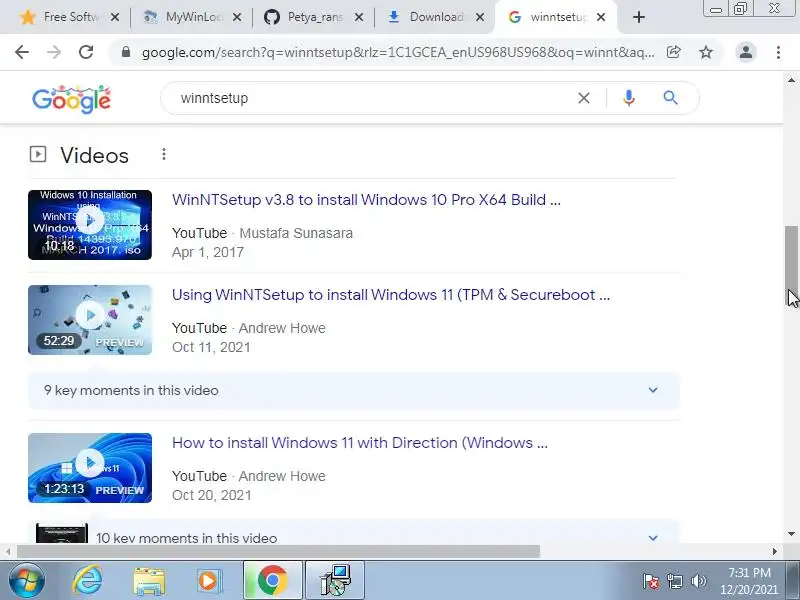Close the MyWinLocker tab
800x600 pixels.
pyautogui.click(x=237, y=17)
